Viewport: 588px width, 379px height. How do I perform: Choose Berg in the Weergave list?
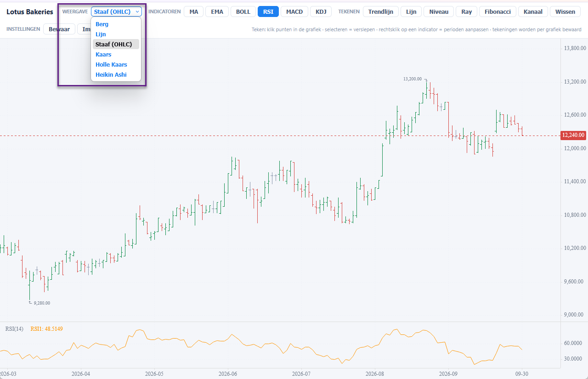pos(116,24)
